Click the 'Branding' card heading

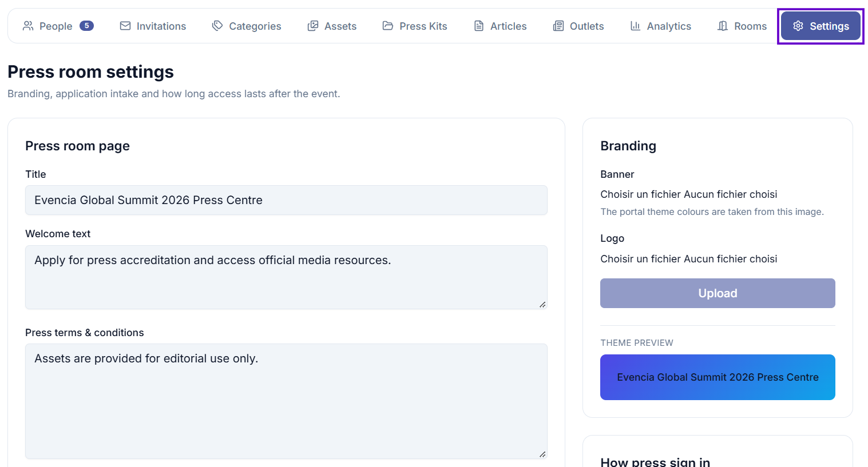628,146
